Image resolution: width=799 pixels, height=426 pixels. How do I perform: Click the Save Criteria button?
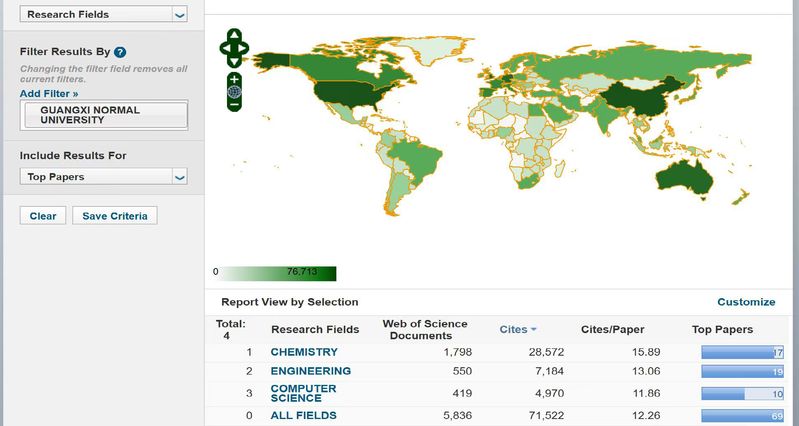click(115, 216)
